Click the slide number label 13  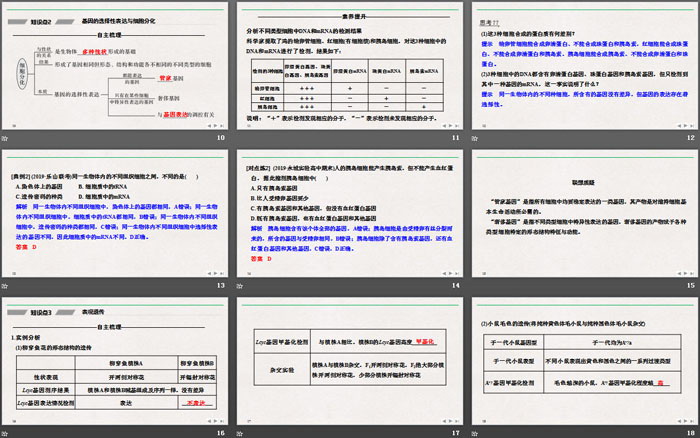tap(221, 285)
